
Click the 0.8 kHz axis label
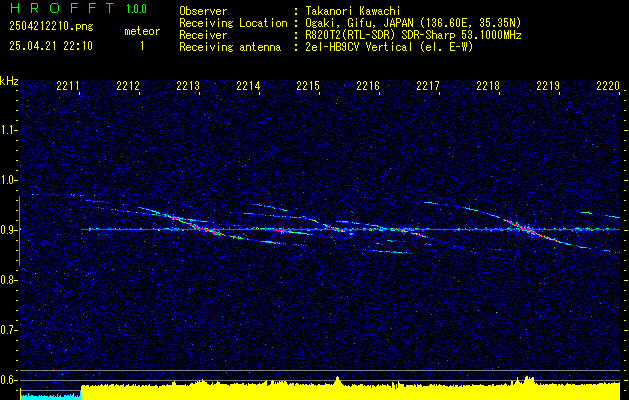tap(8, 280)
